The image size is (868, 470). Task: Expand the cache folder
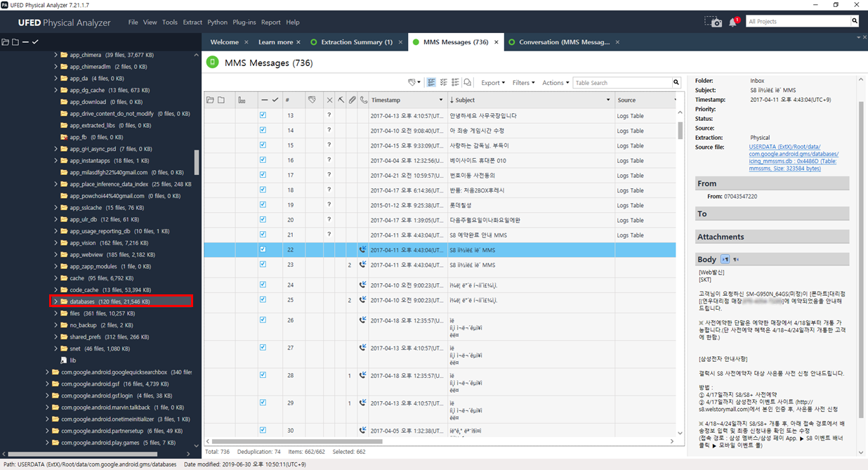55,278
